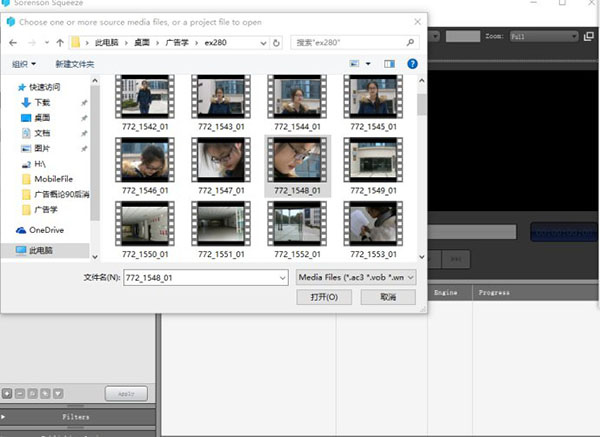Image resolution: width=600 pixels, height=437 pixels.
Task: Open Zoom Full dropdown in Squeeze
Action: [x=544, y=36]
